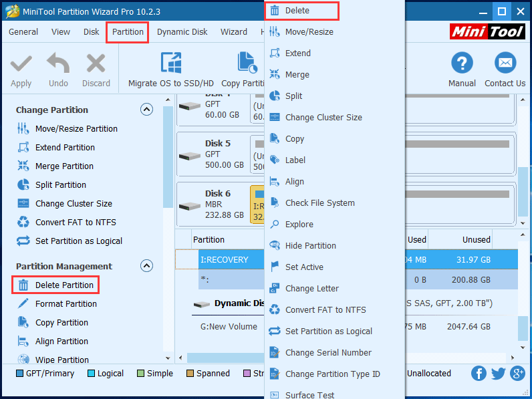Open the Dynamic Disk menu
This screenshot has height=399, width=532.
(182, 32)
